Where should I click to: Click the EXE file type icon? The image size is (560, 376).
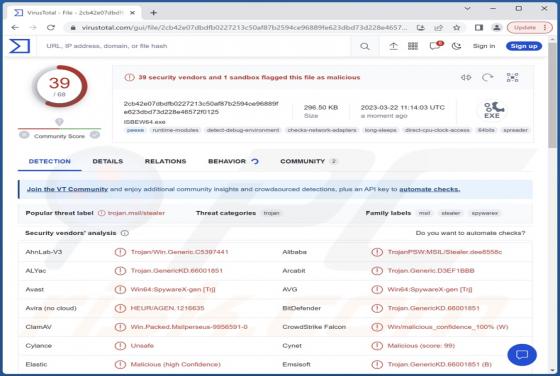coord(493,110)
